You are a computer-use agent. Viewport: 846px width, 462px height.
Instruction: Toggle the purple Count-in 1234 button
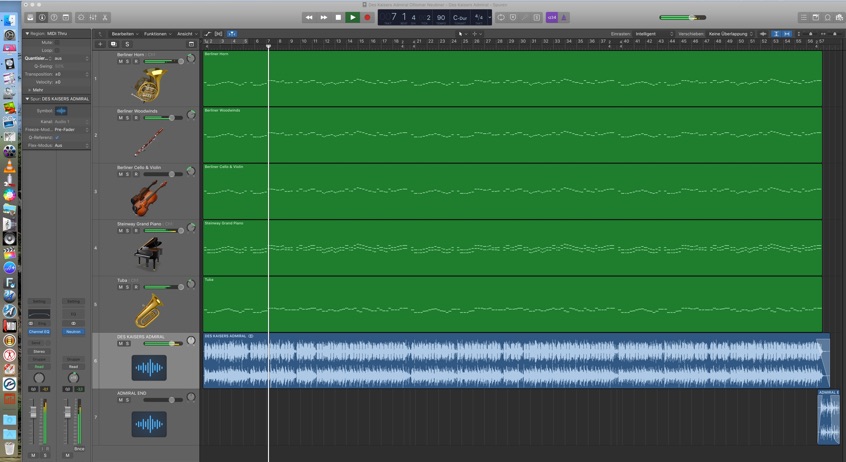[x=551, y=17]
